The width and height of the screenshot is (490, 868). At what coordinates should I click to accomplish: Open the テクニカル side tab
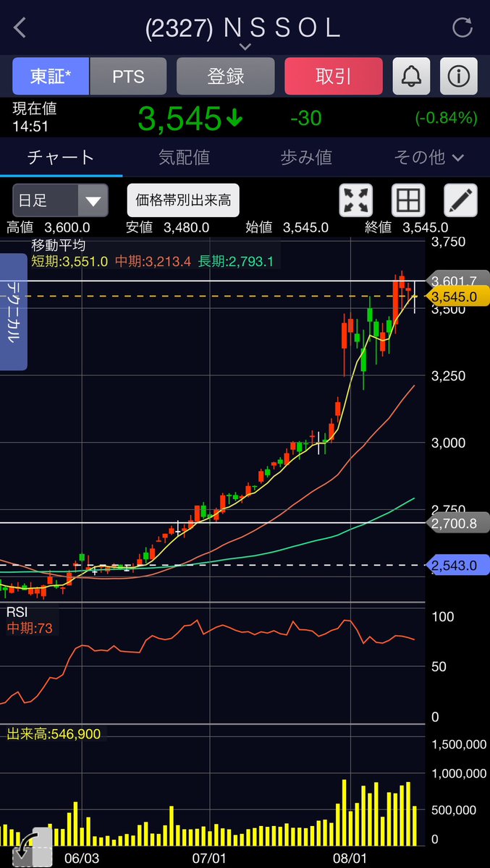tap(14, 312)
